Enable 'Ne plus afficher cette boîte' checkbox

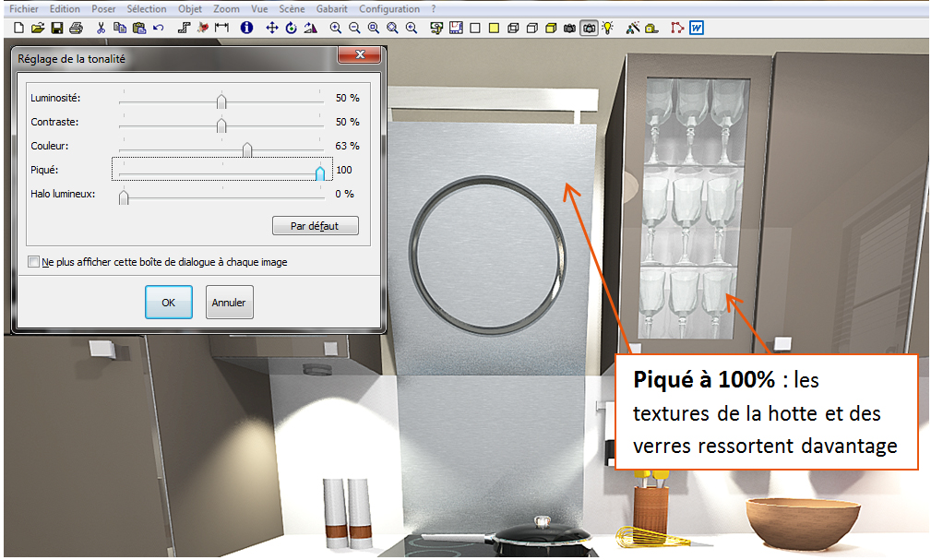pyautogui.click(x=35, y=262)
